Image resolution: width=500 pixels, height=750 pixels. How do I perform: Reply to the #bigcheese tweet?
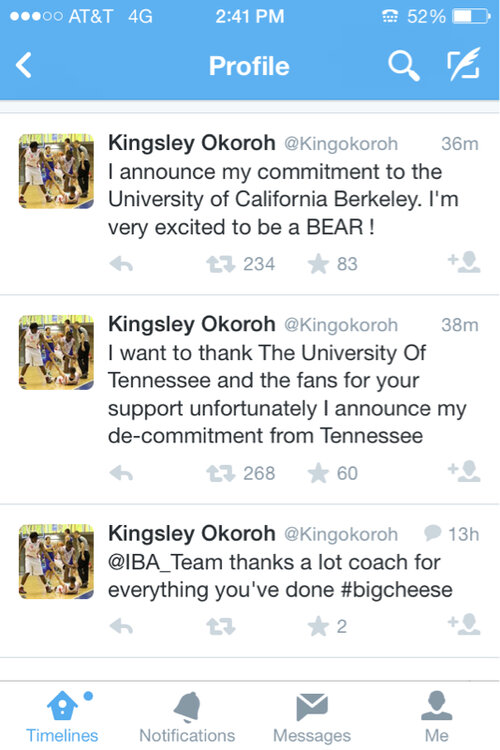[121, 626]
